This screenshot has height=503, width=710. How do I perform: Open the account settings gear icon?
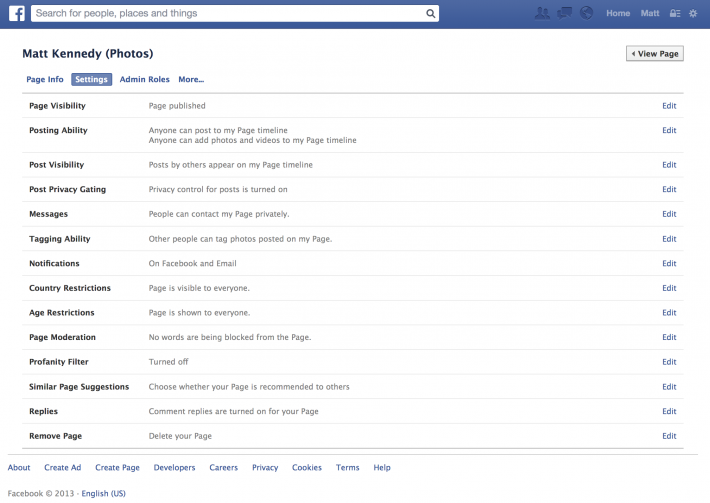pyautogui.click(x=693, y=14)
